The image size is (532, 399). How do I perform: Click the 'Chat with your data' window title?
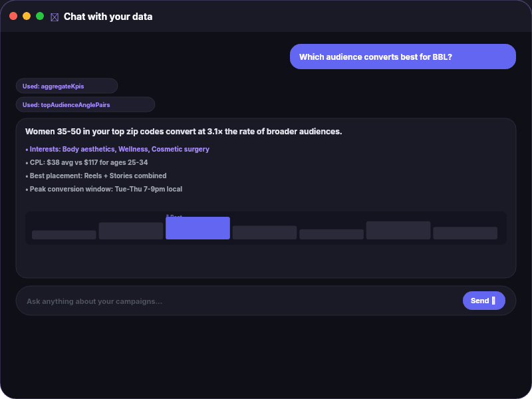tap(108, 17)
